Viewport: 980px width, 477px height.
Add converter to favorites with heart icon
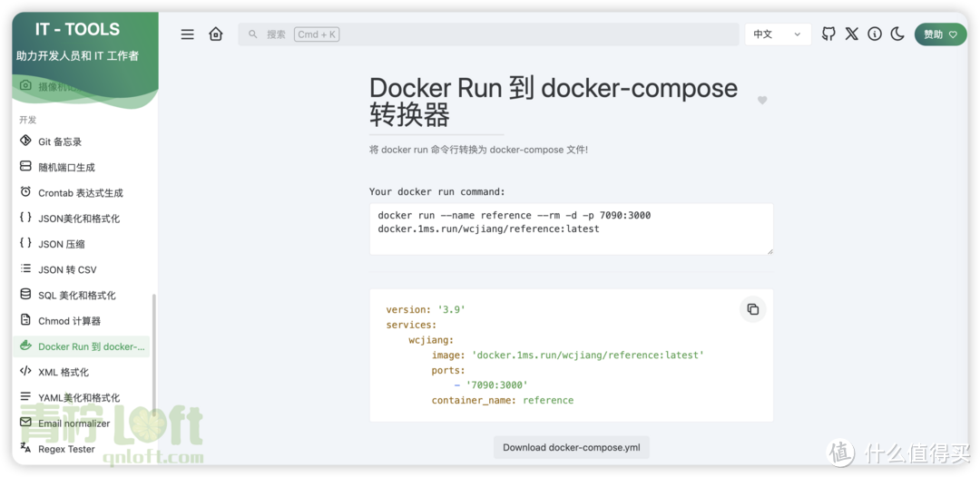click(x=762, y=101)
